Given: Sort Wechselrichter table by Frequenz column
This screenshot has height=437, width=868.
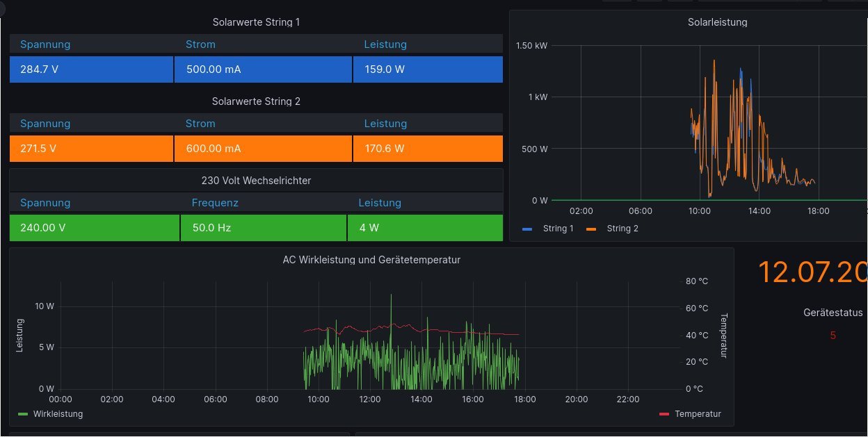Looking at the screenshot, I should click(x=215, y=203).
